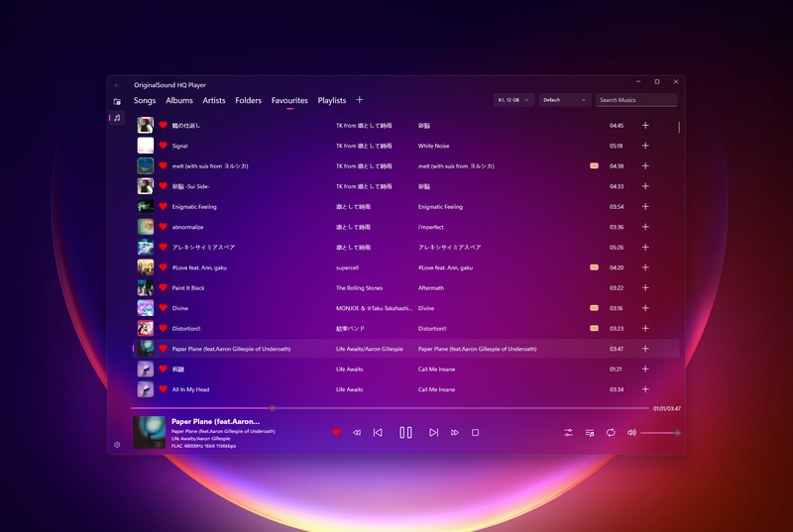
Task: Toggle heart for Signal song
Action: [x=163, y=146]
